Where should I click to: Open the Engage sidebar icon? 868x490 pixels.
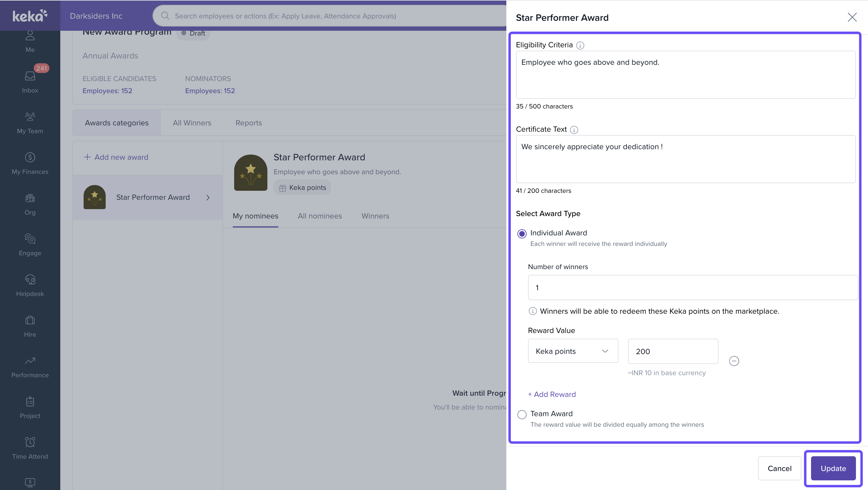tap(30, 244)
